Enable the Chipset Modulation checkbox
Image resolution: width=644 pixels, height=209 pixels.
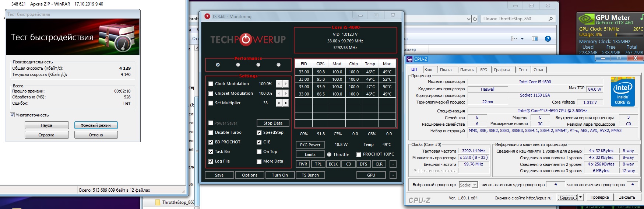(211, 93)
